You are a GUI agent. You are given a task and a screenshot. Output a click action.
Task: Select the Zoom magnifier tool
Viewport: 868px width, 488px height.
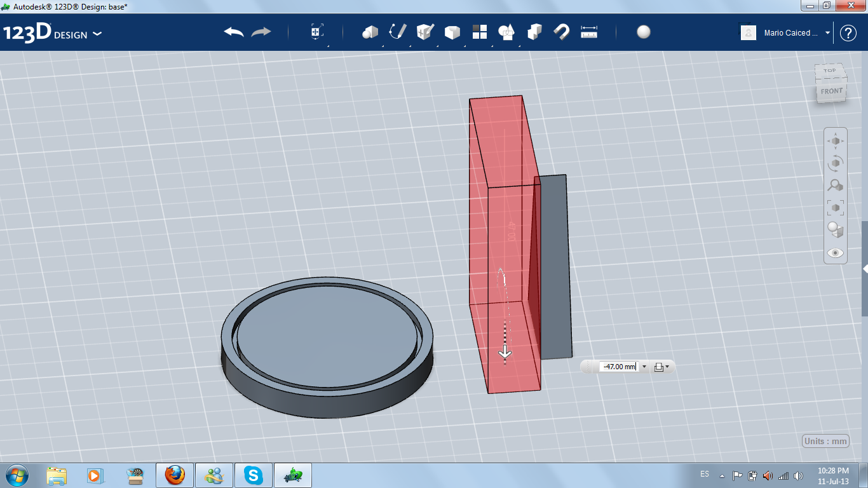tap(836, 186)
